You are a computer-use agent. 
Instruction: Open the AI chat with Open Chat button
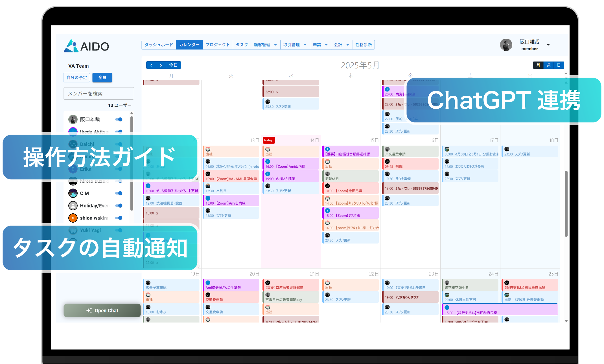(102, 310)
